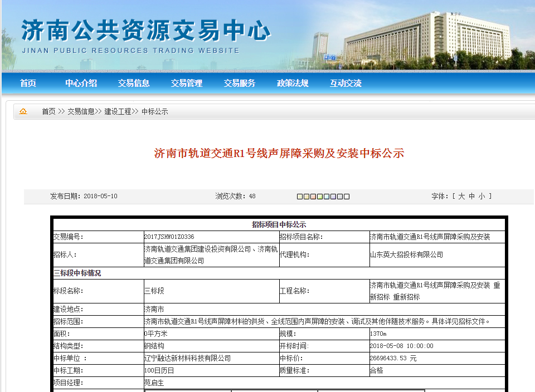Image resolution: width=535 pixels, height=392 pixels.
Task: Open the 交易管理 navigation menu
Action: point(187,83)
